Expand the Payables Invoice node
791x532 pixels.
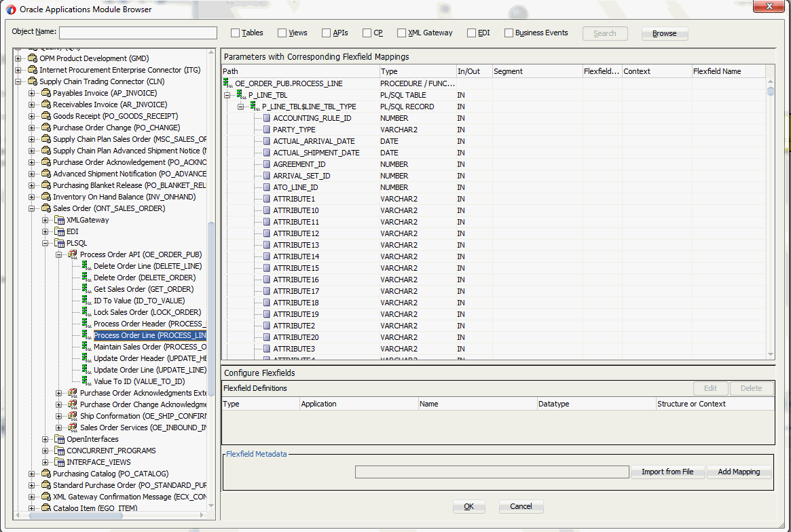[32, 93]
